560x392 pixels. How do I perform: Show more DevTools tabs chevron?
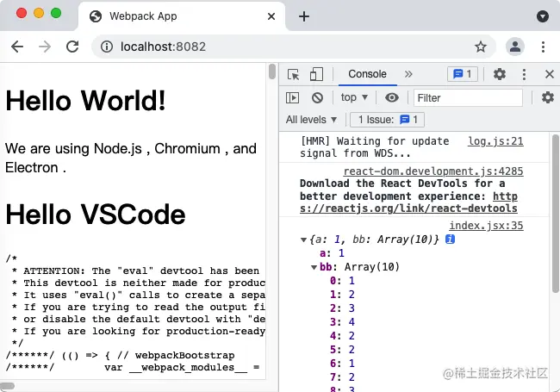coord(408,74)
